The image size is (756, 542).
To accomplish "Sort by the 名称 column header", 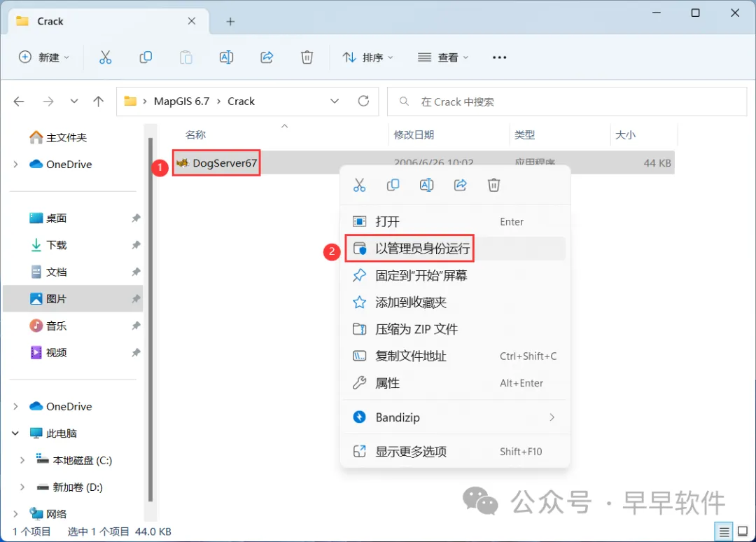I will 195,135.
